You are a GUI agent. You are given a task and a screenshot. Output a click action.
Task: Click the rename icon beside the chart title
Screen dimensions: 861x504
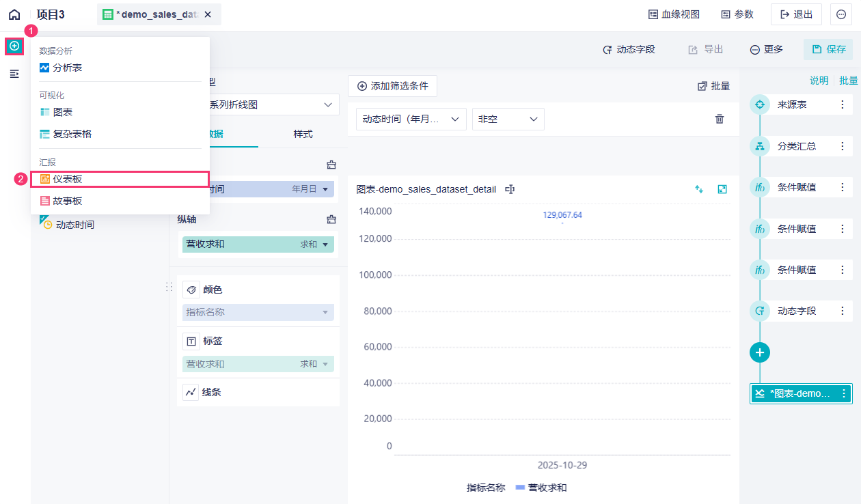pos(510,189)
